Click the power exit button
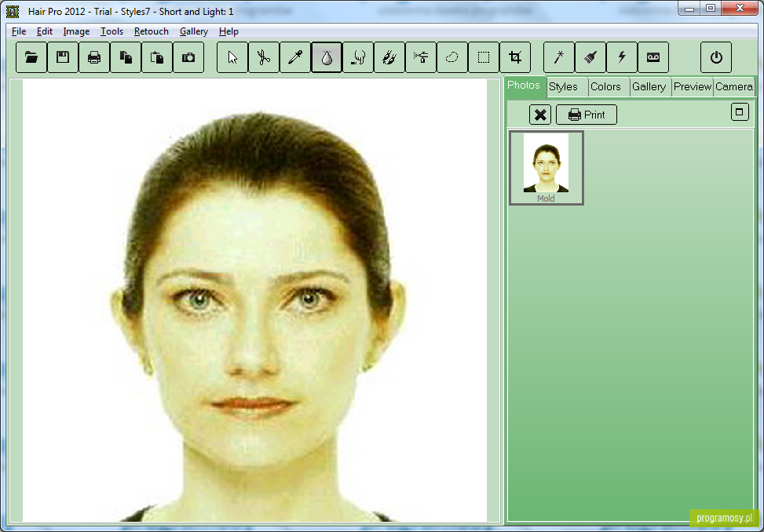Viewport: 764px width, 532px height. click(x=716, y=57)
